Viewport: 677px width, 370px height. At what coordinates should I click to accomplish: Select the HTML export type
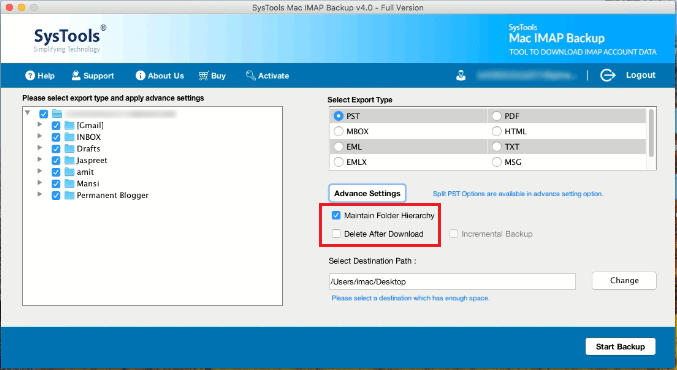coord(497,131)
